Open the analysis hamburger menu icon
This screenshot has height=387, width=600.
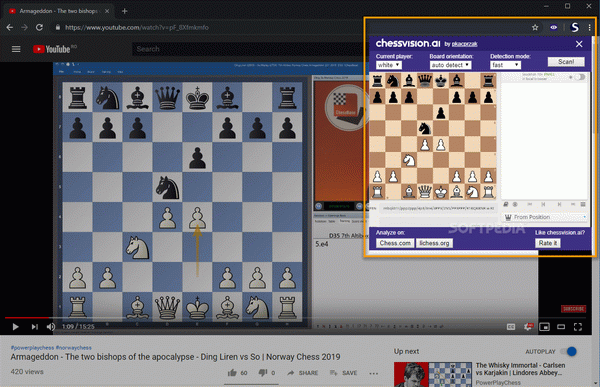[583, 204]
